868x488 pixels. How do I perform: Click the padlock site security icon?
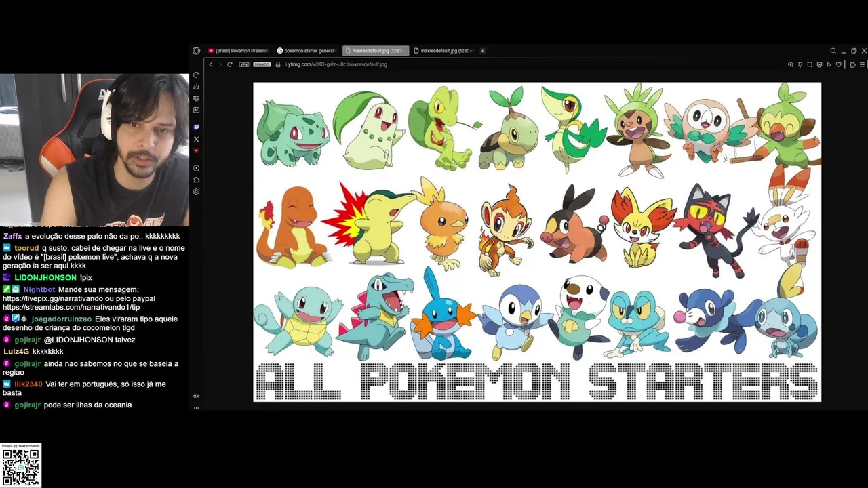[278, 64]
